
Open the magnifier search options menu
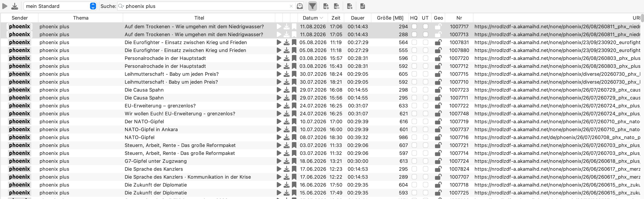(x=121, y=6)
